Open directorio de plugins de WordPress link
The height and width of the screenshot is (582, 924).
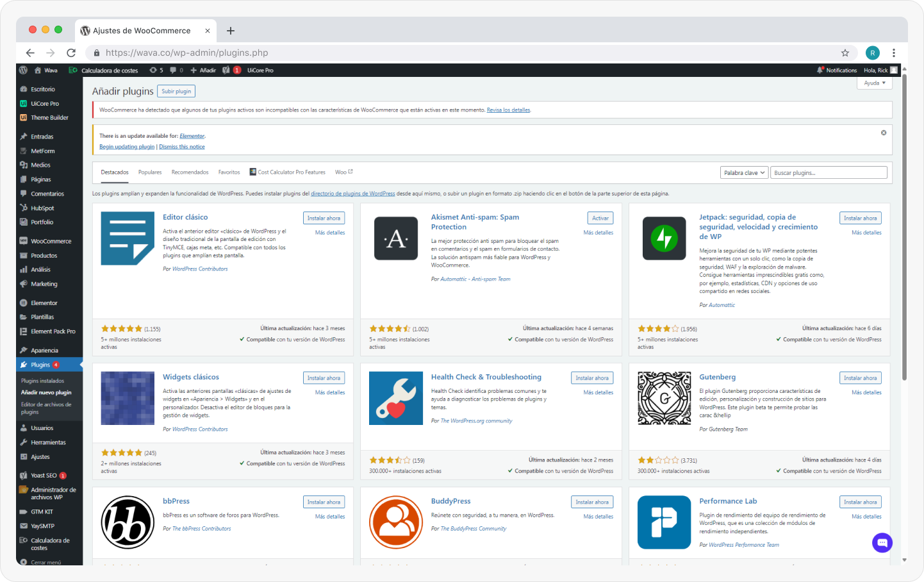353,194
